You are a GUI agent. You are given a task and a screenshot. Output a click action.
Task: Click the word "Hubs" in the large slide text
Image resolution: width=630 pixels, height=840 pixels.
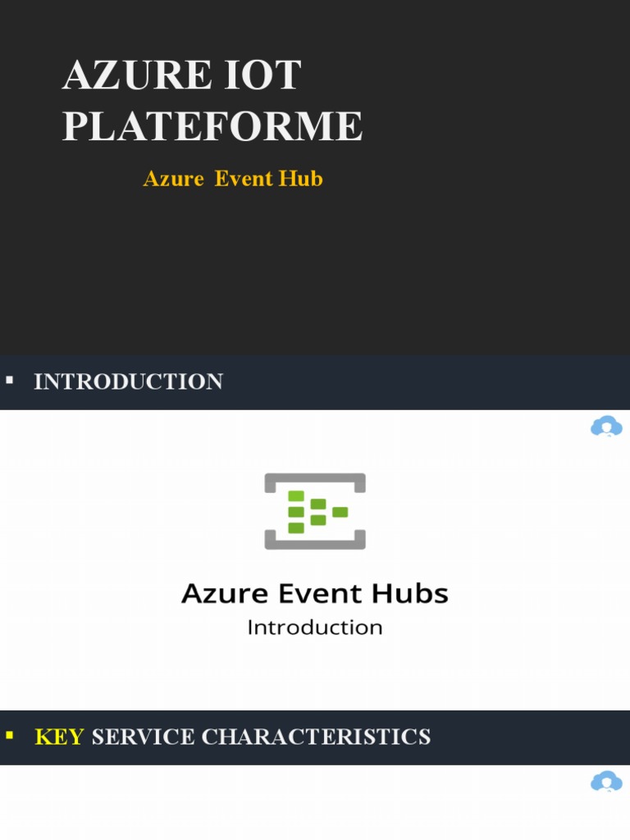tap(415, 593)
